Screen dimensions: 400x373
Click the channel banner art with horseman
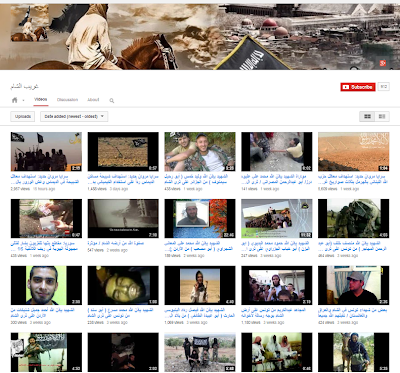pos(200,37)
